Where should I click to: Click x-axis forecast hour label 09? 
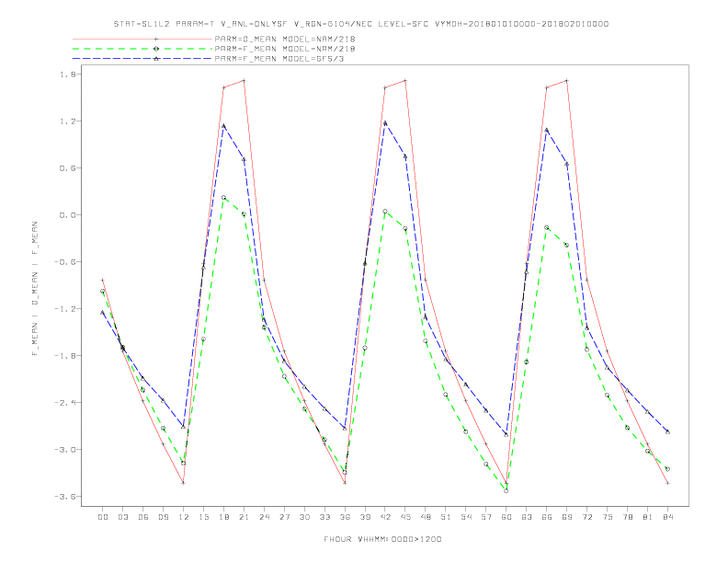tap(163, 517)
